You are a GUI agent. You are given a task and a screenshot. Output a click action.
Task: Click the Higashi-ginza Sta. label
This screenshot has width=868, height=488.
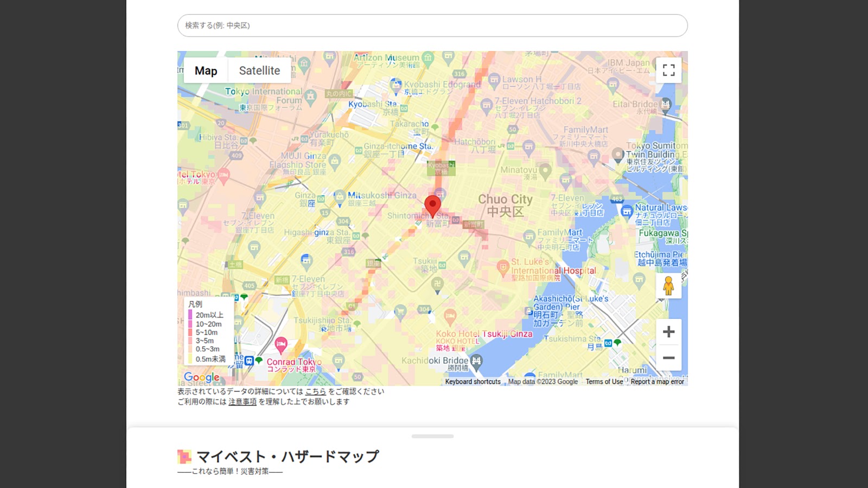tap(317, 236)
